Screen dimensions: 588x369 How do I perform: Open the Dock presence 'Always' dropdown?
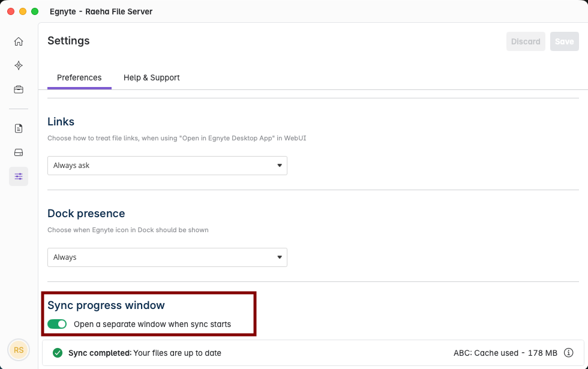pyautogui.click(x=167, y=257)
